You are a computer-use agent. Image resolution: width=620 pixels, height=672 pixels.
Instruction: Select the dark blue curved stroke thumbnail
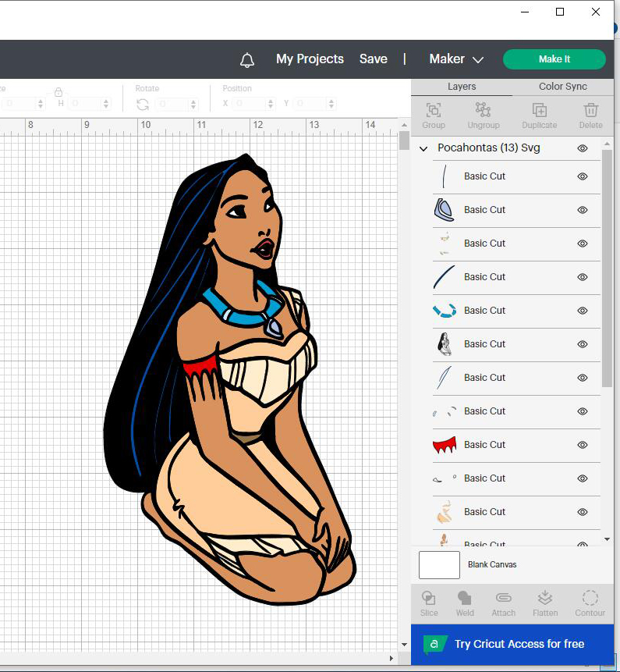445,277
